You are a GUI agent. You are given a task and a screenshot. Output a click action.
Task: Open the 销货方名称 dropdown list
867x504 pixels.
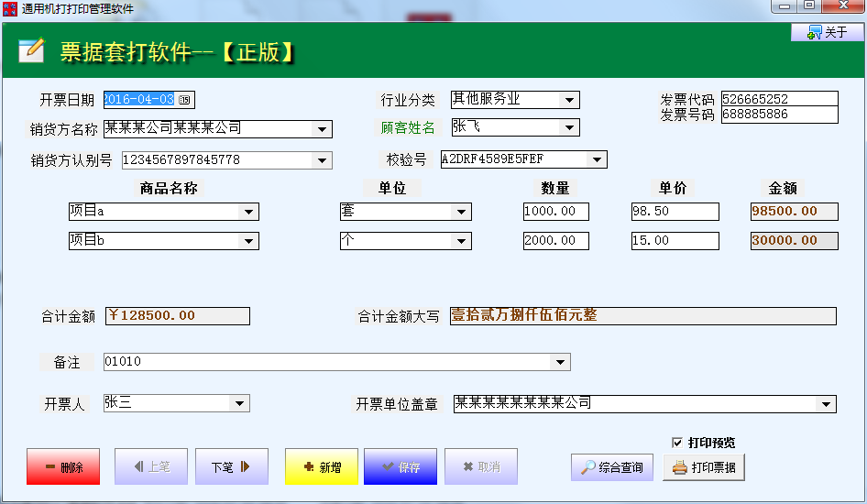tap(322, 129)
